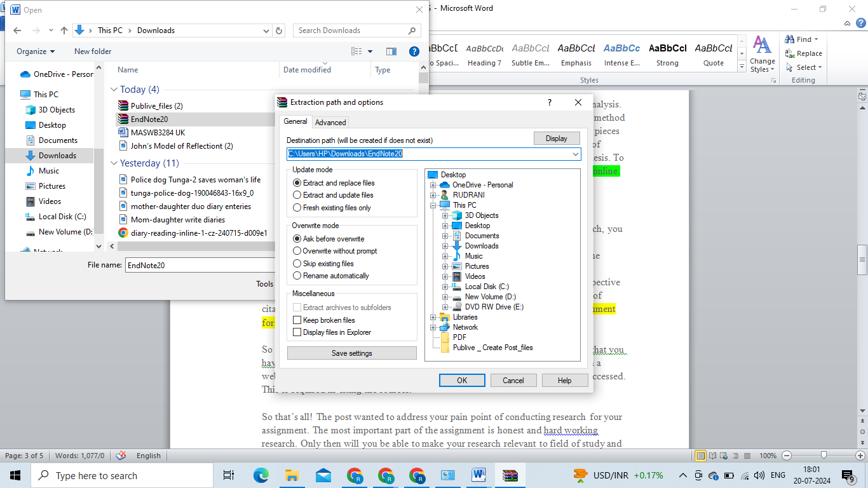
Task: Select Overwrite without prompt option
Action: tap(297, 251)
